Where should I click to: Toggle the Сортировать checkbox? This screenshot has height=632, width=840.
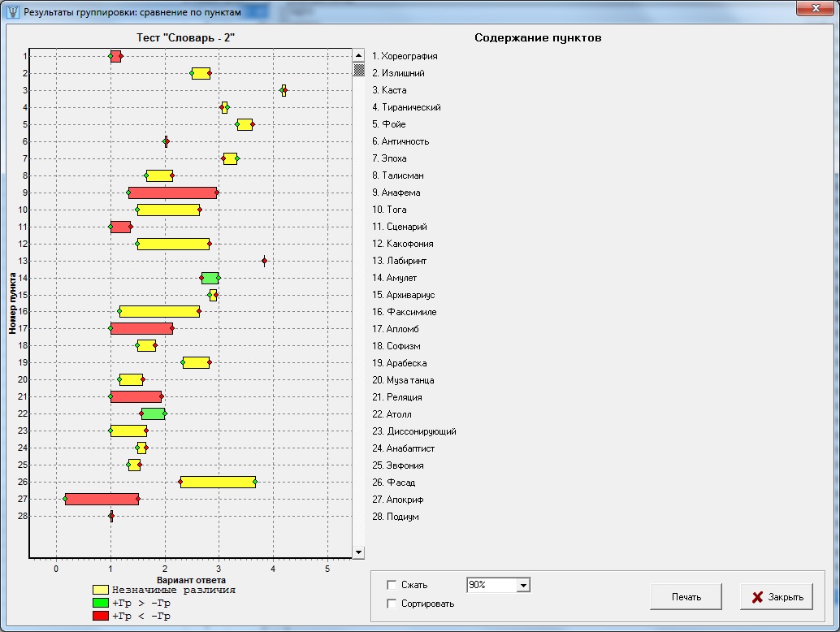pyautogui.click(x=392, y=604)
